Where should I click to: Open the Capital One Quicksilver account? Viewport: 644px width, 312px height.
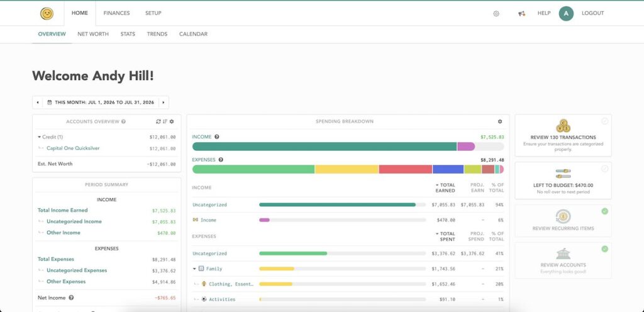pyautogui.click(x=73, y=148)
